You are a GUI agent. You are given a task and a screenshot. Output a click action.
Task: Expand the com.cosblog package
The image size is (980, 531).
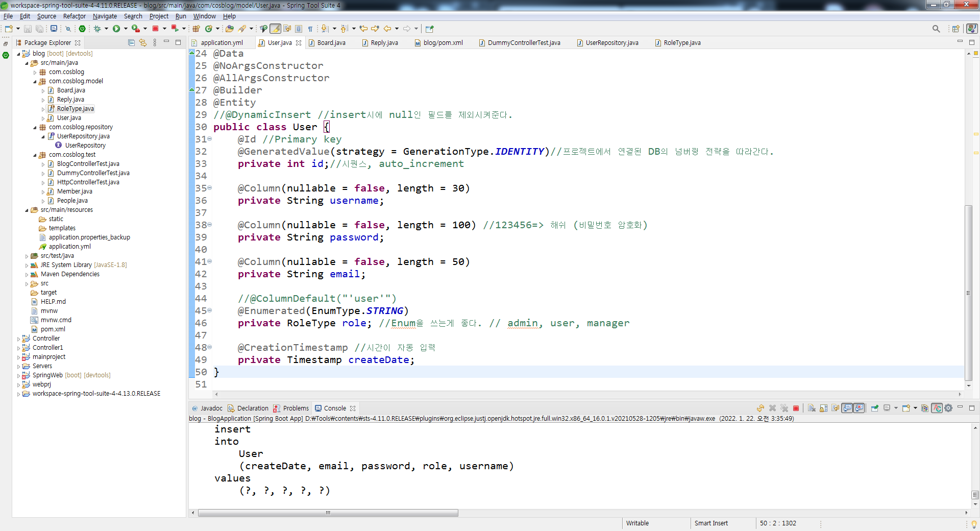click(35, 72)
